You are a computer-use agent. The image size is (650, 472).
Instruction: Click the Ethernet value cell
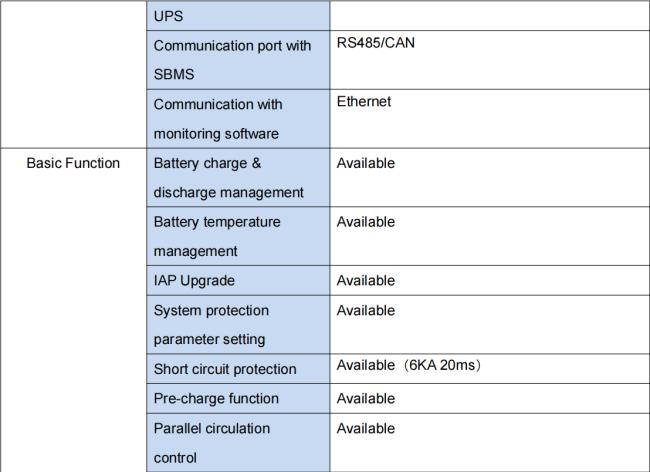(x=364, y=102)
